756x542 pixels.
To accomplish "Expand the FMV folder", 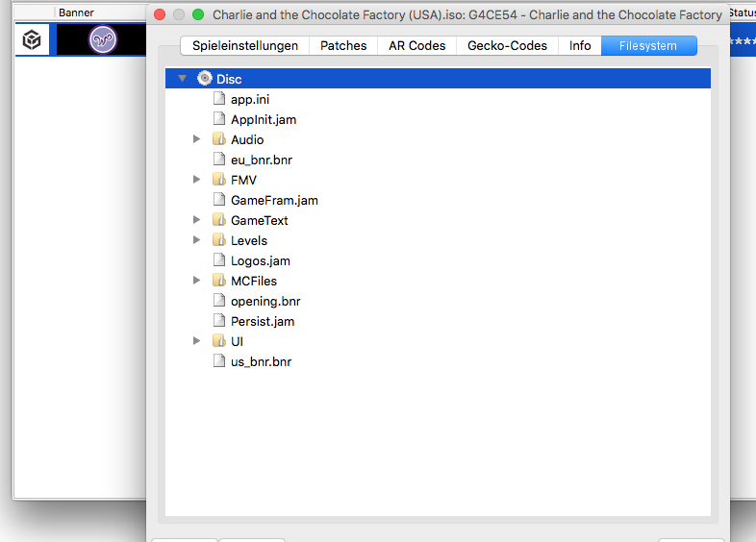I will pos(196,180).
